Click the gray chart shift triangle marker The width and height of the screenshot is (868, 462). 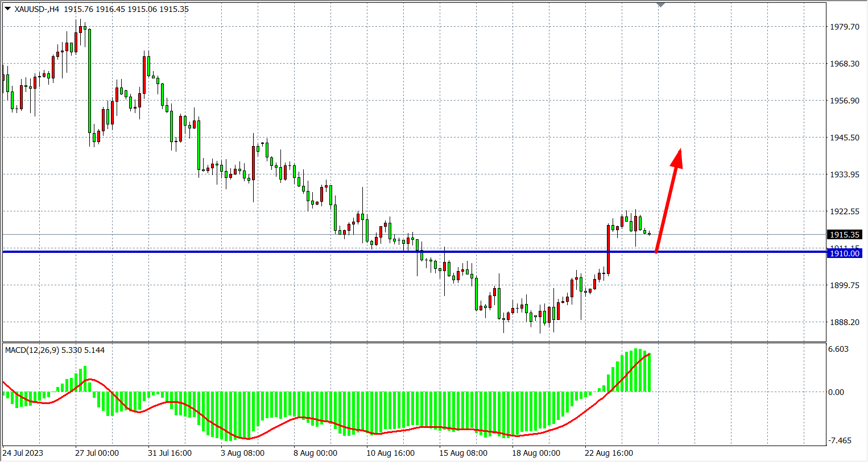pyautogui.click(x=660, y=5)
